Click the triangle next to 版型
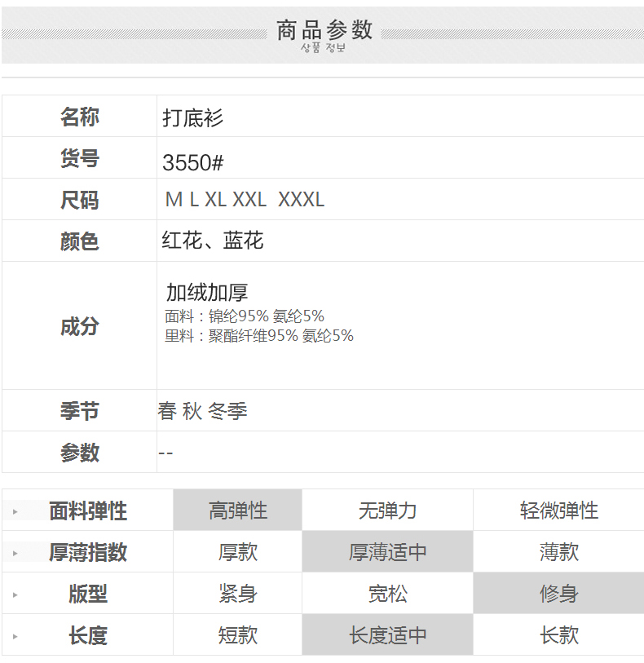The image size is (644, 663). click(x=15, y=594)
